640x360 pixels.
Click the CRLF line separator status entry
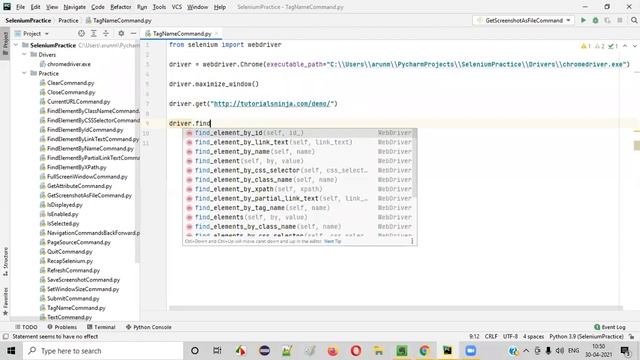point(491,337)
